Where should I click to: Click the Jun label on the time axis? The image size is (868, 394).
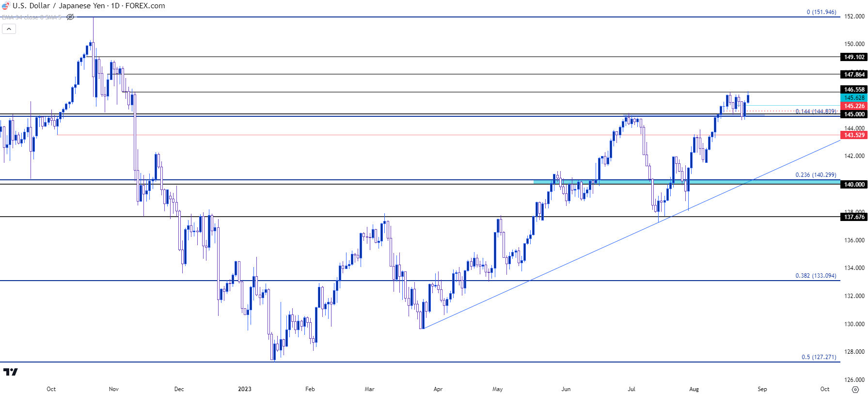point(566,389)
